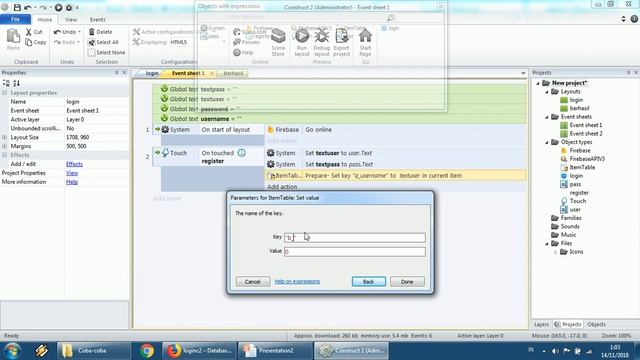The image size is (640, 360).
Task: Select ItemTable object in Projects tree
Action: [x=582, y=167]
